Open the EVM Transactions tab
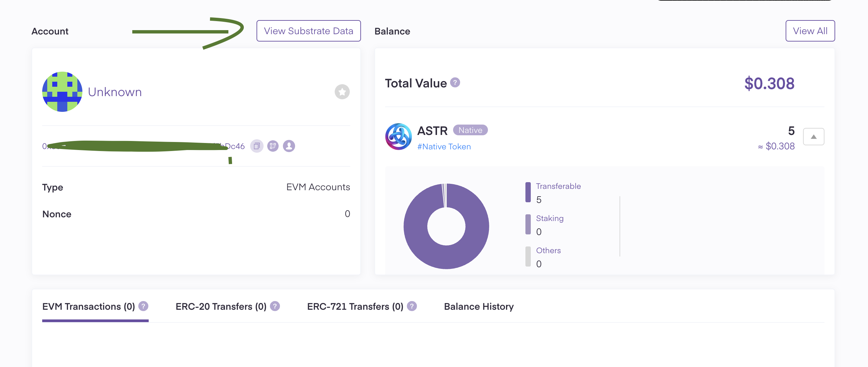 click(89, 306)
